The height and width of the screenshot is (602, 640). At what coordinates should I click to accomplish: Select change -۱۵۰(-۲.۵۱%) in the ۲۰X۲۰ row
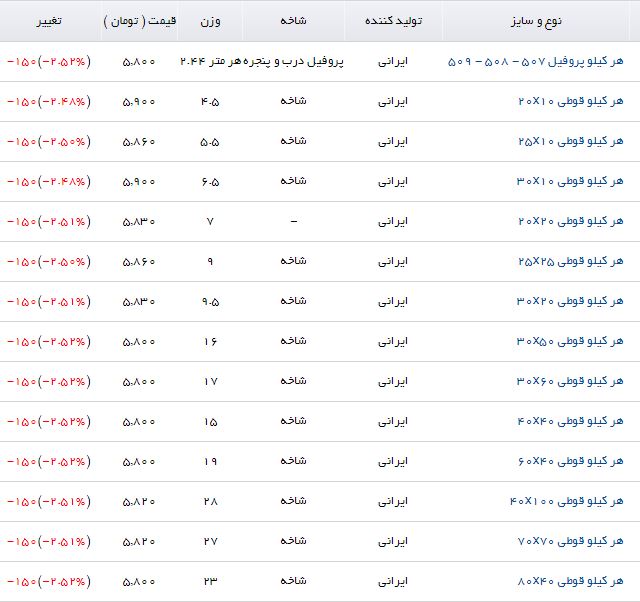[x=49, y=222]
